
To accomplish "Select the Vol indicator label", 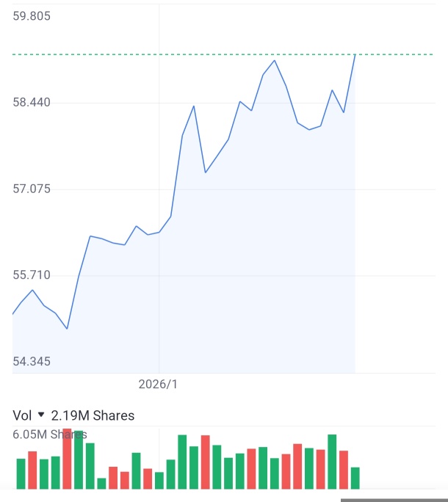I will tap(22, 415).
